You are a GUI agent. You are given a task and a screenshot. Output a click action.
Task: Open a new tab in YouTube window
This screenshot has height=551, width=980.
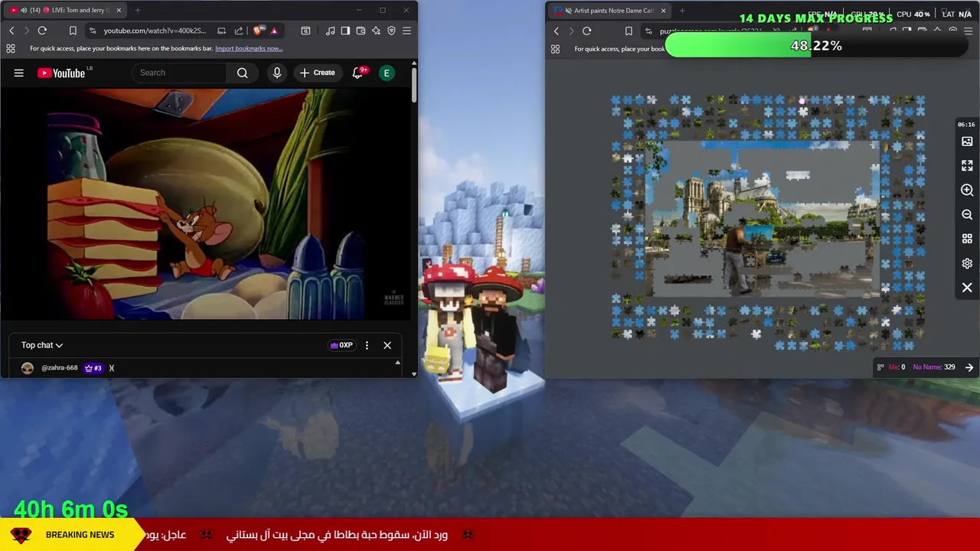[138, 10]
